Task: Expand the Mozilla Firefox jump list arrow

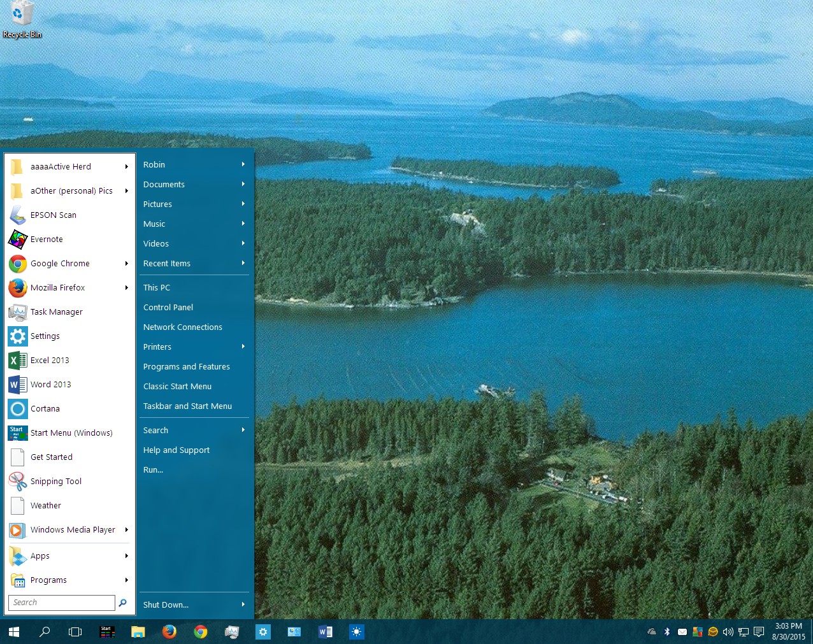Action: (x=127, y=288)
